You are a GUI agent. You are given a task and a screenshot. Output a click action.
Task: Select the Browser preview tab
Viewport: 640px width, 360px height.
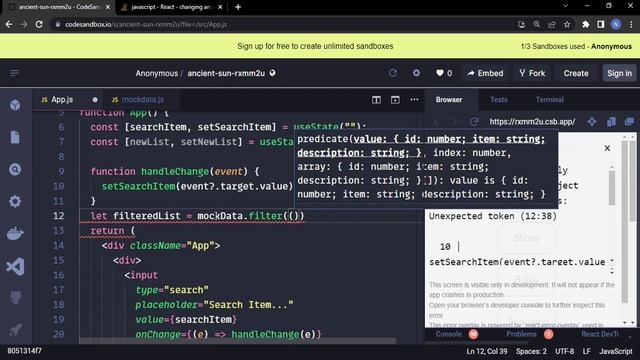[449, 100]
